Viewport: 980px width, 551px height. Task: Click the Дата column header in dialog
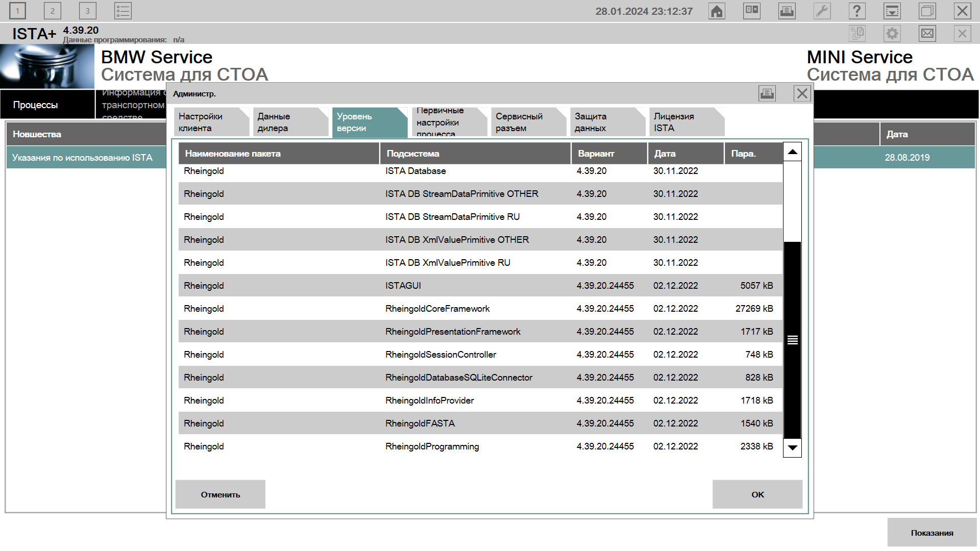[686, 154]
